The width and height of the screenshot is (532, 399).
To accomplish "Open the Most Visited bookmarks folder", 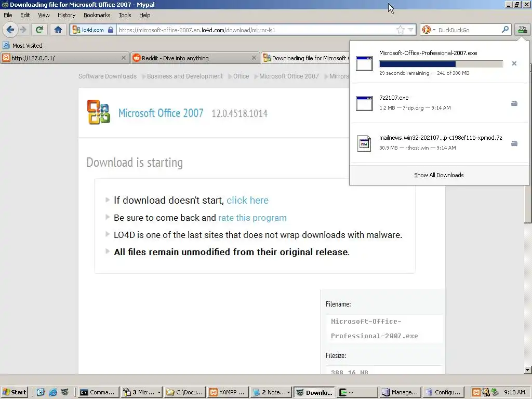I will click(x=23, y=46).
